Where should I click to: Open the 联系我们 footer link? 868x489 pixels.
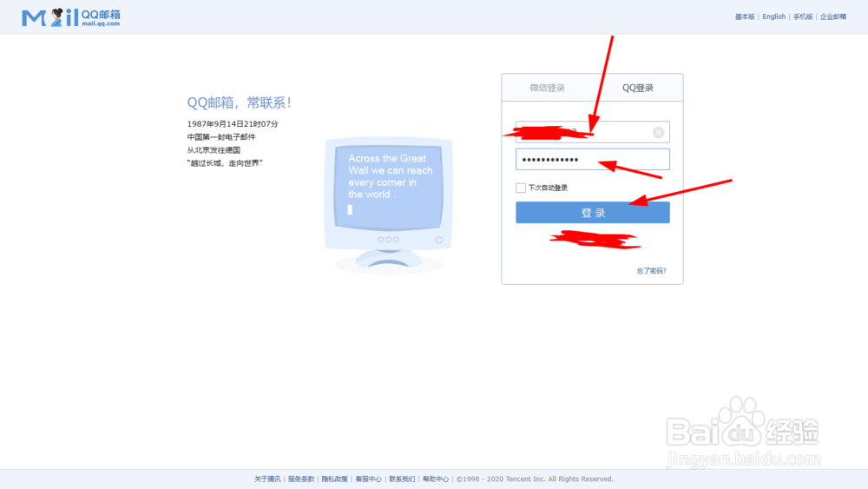click(402, 479)
